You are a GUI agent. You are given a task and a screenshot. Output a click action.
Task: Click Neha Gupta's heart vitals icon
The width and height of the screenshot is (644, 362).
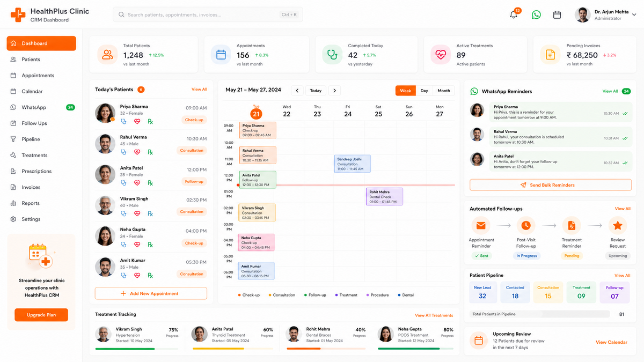pyautogui.click(x=137, y=245)
